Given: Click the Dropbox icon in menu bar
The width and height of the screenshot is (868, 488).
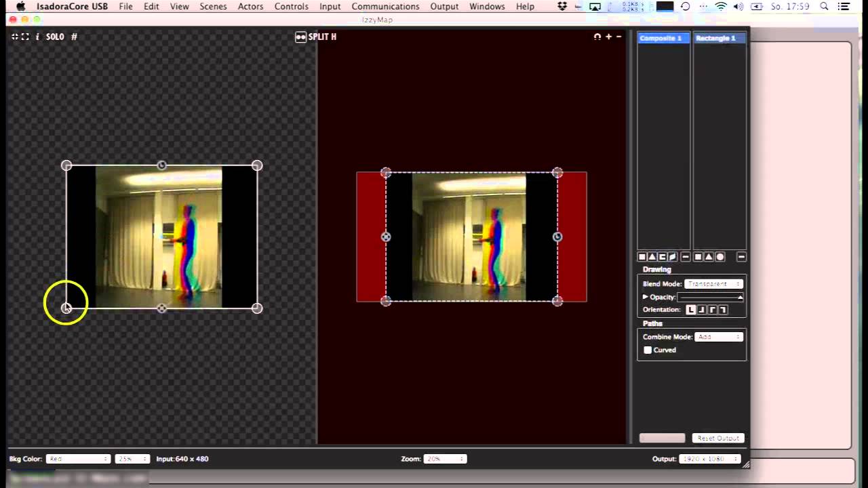Looking at the screenshot, I should click(562, 6).
